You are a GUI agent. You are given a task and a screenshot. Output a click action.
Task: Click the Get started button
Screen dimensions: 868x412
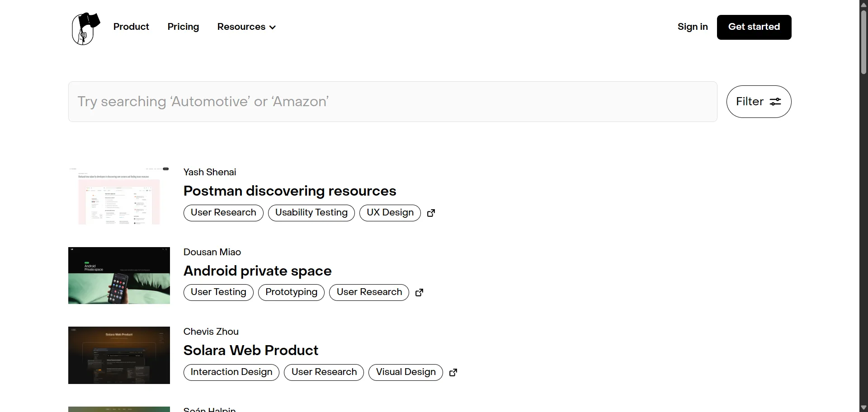[754, 27]
